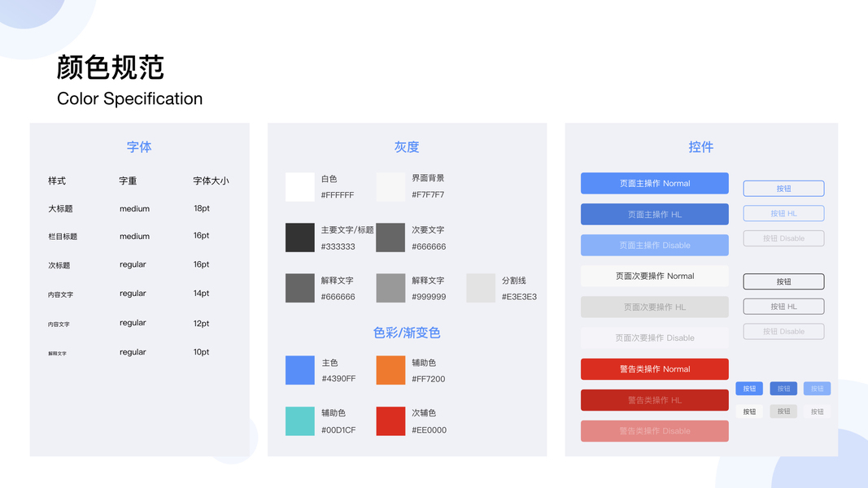The image size is (868, 488).
Task: Select the red 次辅色 swatch
Action: pyautogui.click(x=390, y=421)
